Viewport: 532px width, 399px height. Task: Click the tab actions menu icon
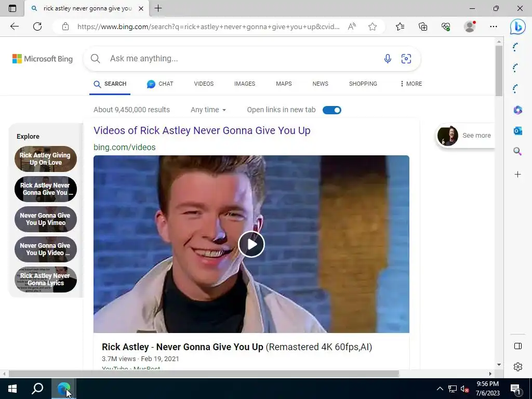pyautogui.click(x=12, y=8)
